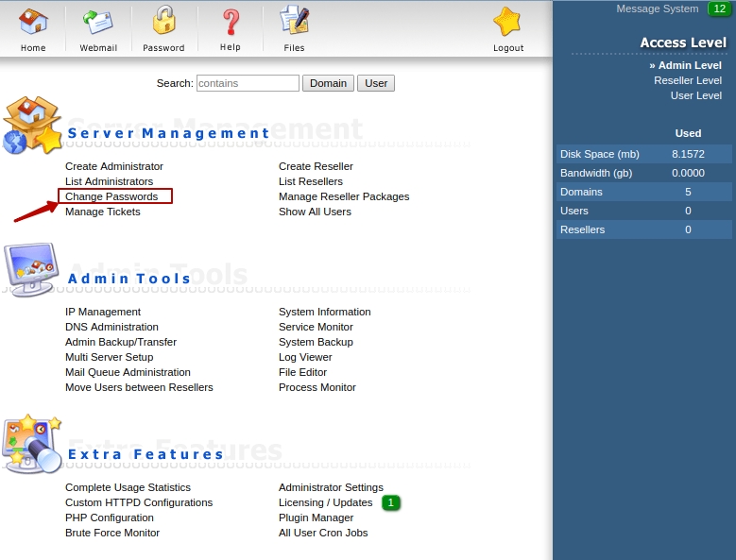Click the Admin Tools monitor icon

coord(31,270)
